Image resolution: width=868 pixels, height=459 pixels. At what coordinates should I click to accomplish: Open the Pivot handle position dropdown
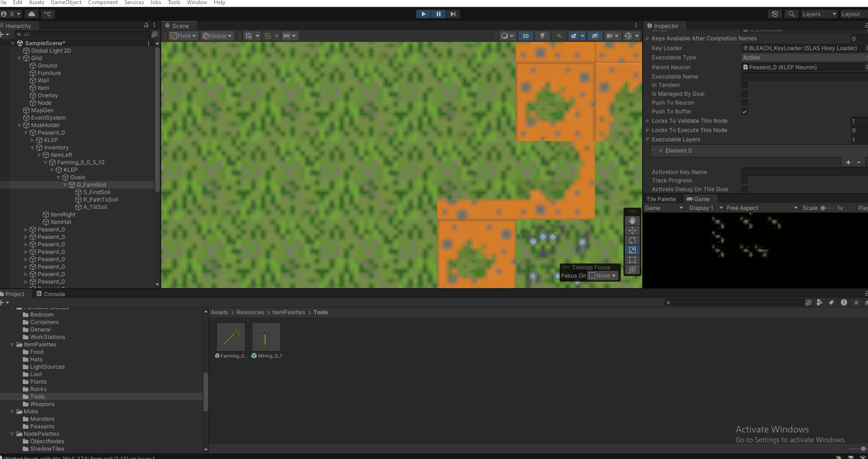point(183,36)
